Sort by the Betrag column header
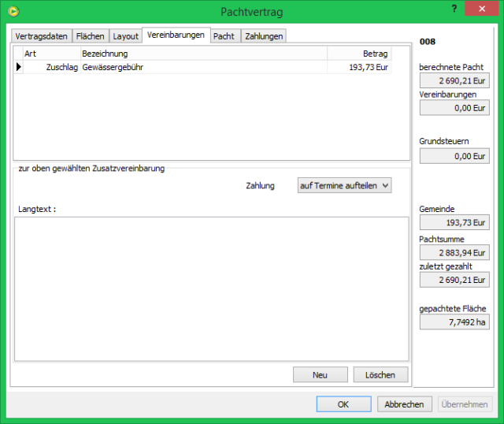 (359, 54)
